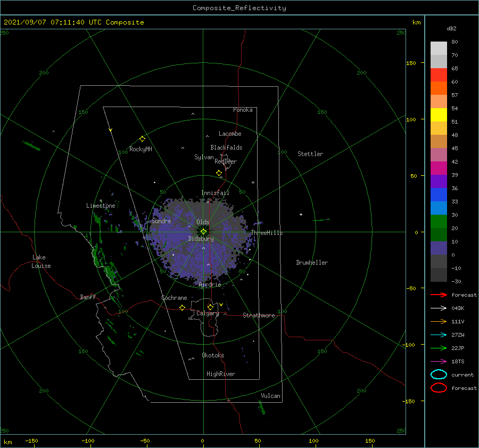Screen dimensions: 479x448
Task: Click the Strathmore town label
Action: [x=259, y=315]
